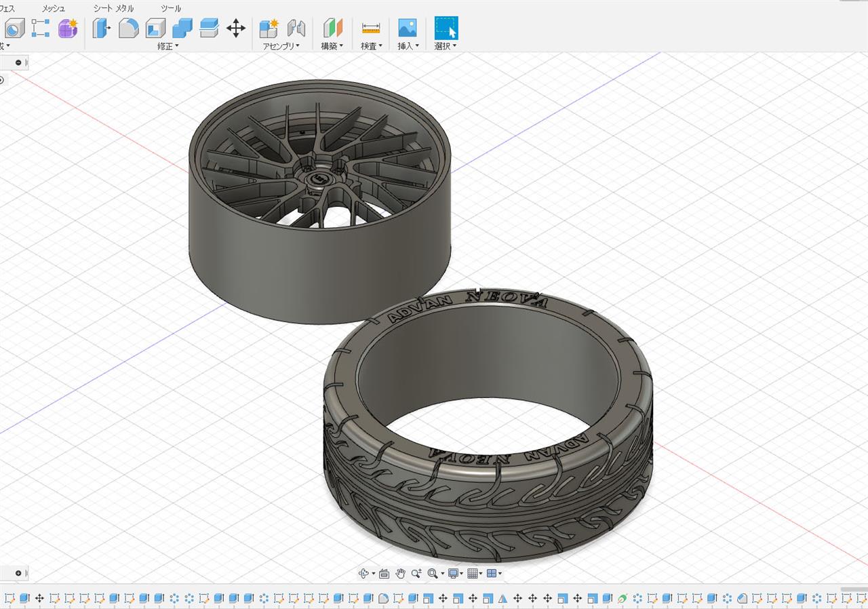
Task: Activate the Select tool icon
Action: coord(446,28)
